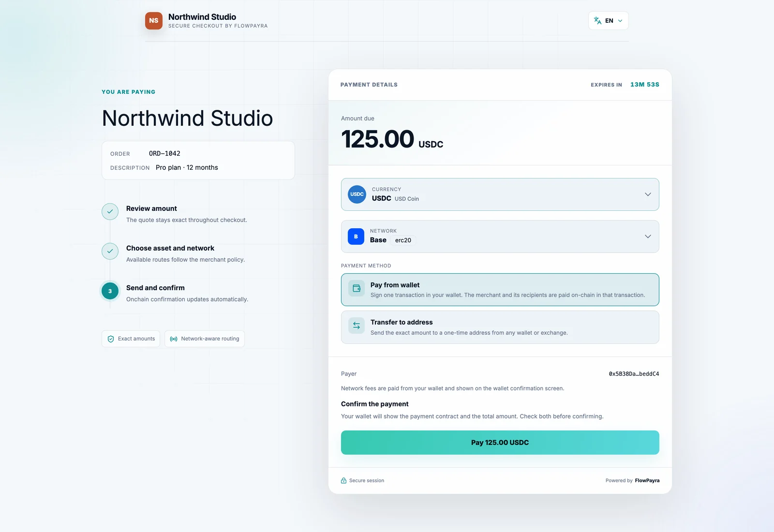Expand the Network Base dropdown chevron
Screen dimensions: 774x532
[x=648, y=236]
